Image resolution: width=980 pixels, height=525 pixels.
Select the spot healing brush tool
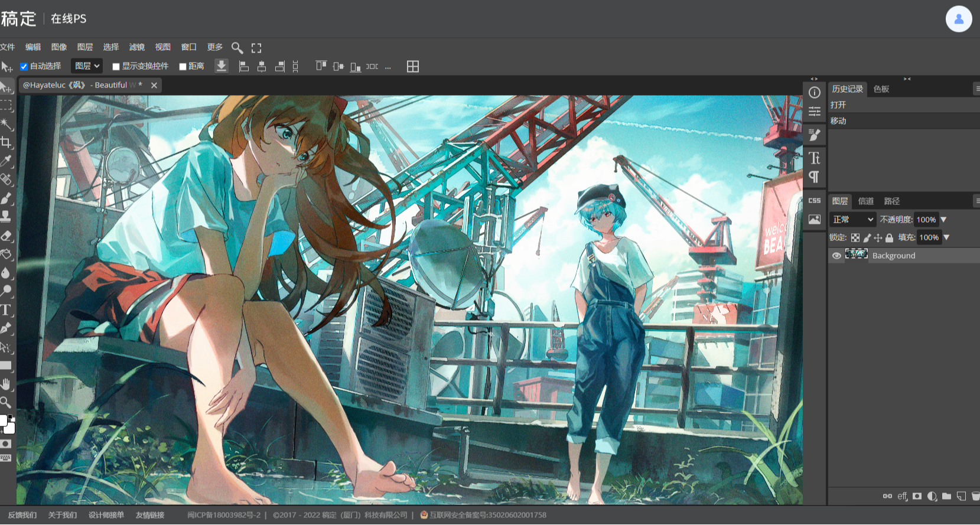click(6, 179)
